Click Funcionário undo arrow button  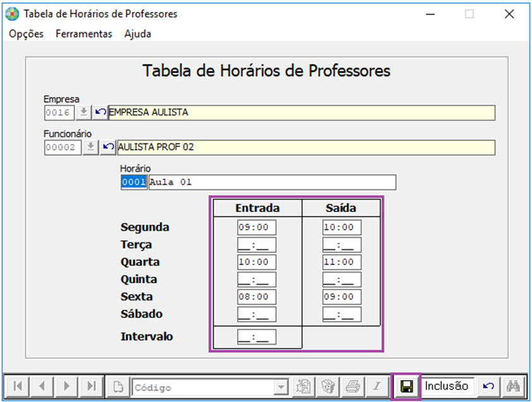click(108, 148)
